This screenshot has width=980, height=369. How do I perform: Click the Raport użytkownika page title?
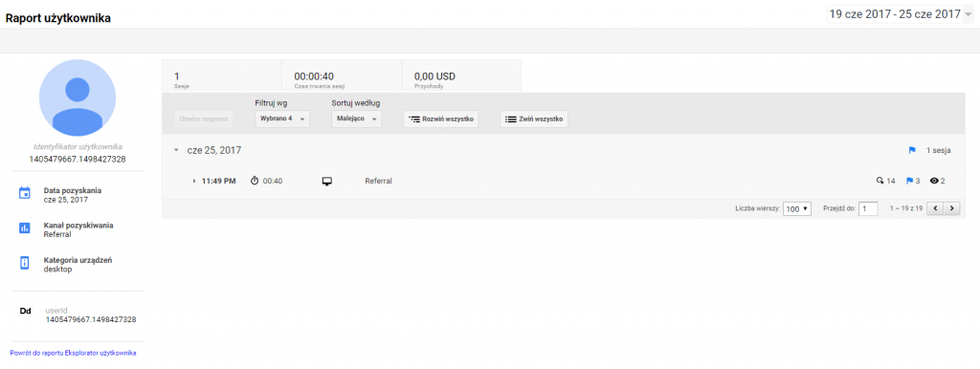(58, 19)
